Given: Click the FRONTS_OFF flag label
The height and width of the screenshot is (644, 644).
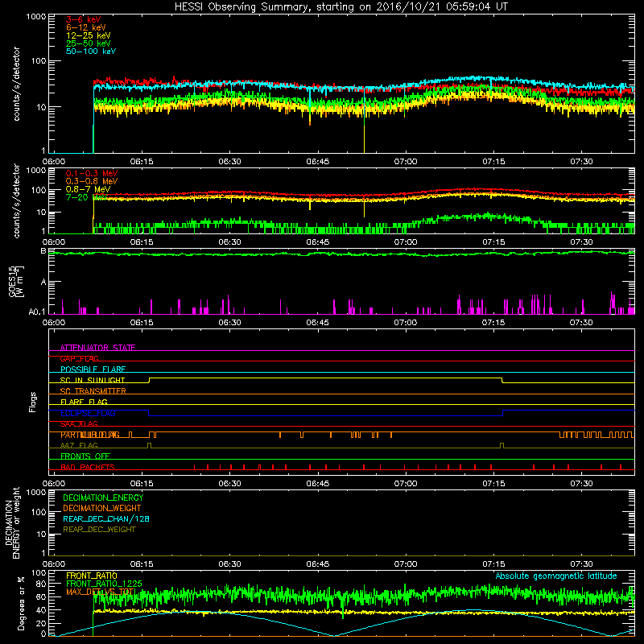Looking at the screenshot, I should [85, 456].
